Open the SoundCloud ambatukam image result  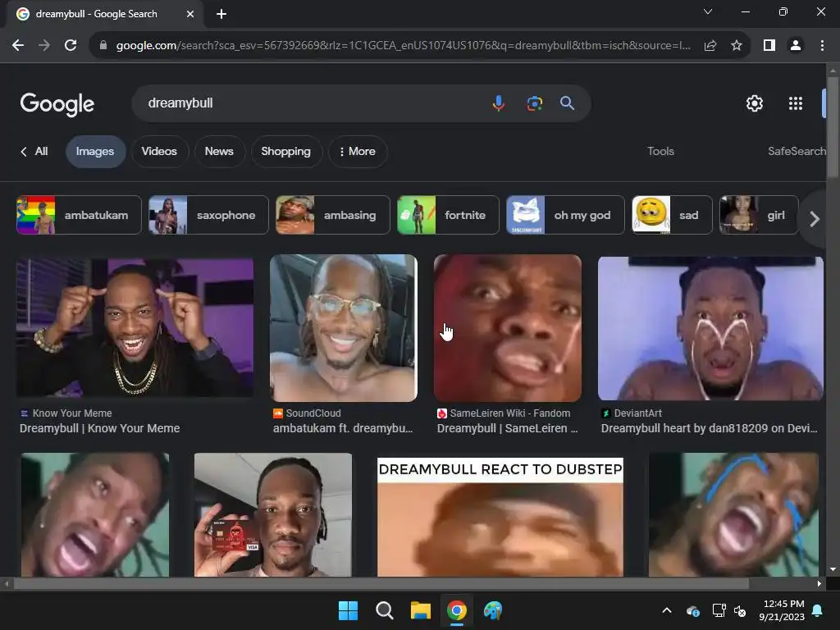344,328
